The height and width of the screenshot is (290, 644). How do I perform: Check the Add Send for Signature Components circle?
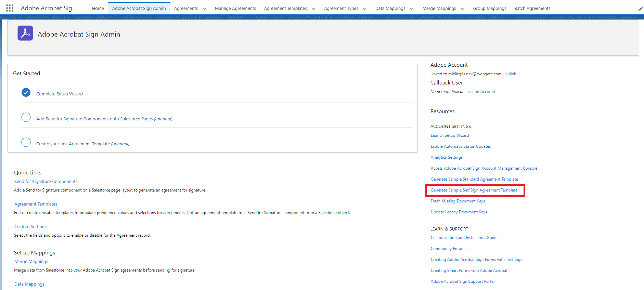26,118
